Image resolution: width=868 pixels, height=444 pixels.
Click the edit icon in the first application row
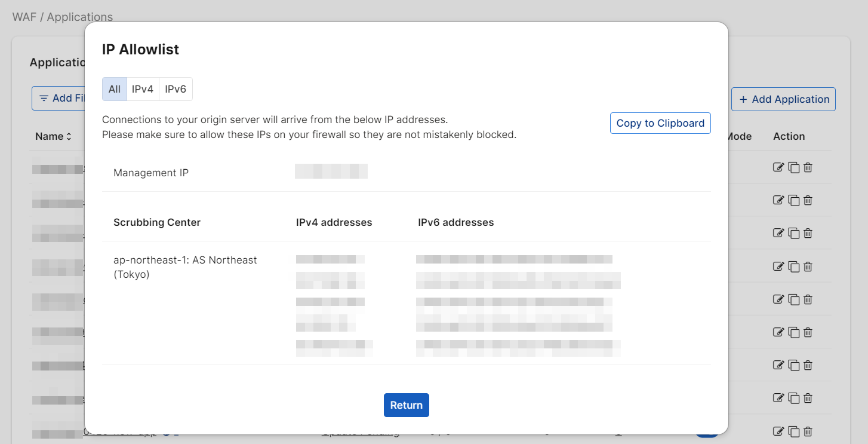[x=778, y=167]
